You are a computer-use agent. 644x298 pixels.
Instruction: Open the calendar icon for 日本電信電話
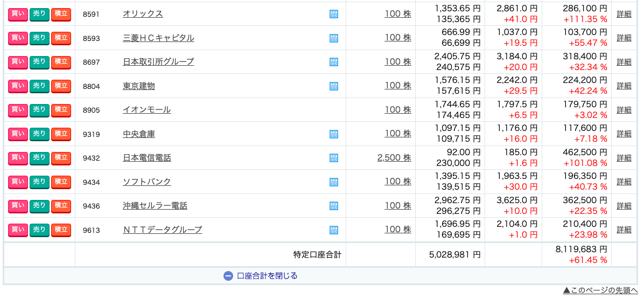coord(334,158)
